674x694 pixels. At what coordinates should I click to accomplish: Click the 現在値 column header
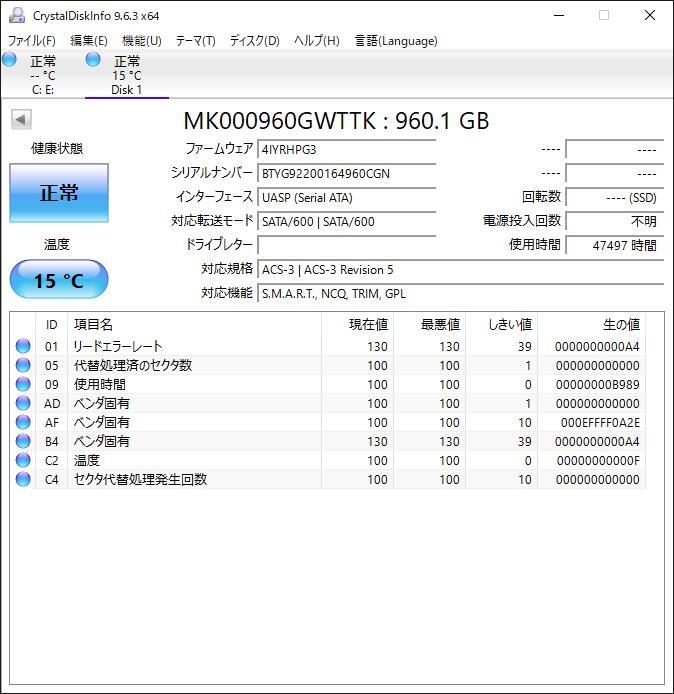pyautogui.click(x=358, y=325)
